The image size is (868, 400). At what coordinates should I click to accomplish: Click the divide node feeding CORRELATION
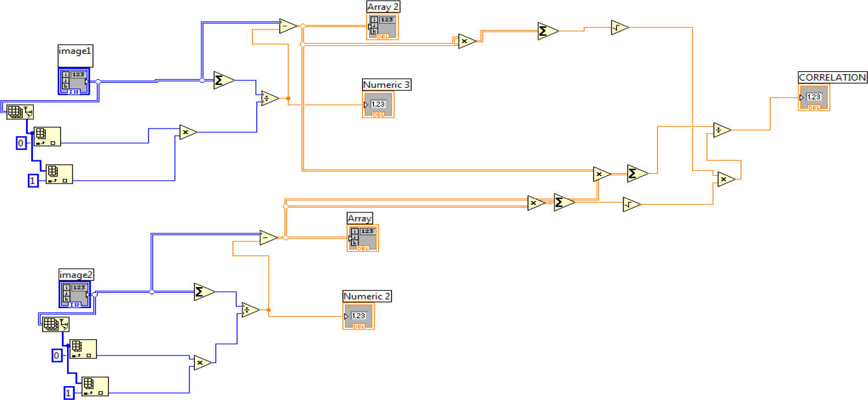point(721,130)
